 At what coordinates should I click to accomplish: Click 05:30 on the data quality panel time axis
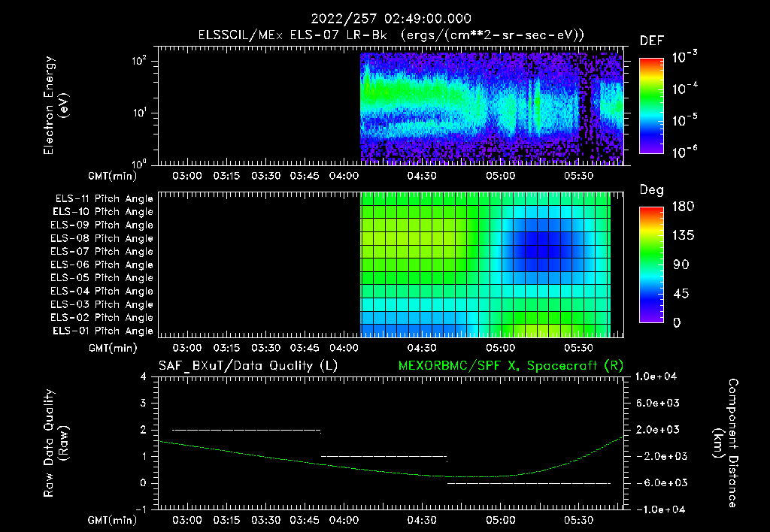578,520
